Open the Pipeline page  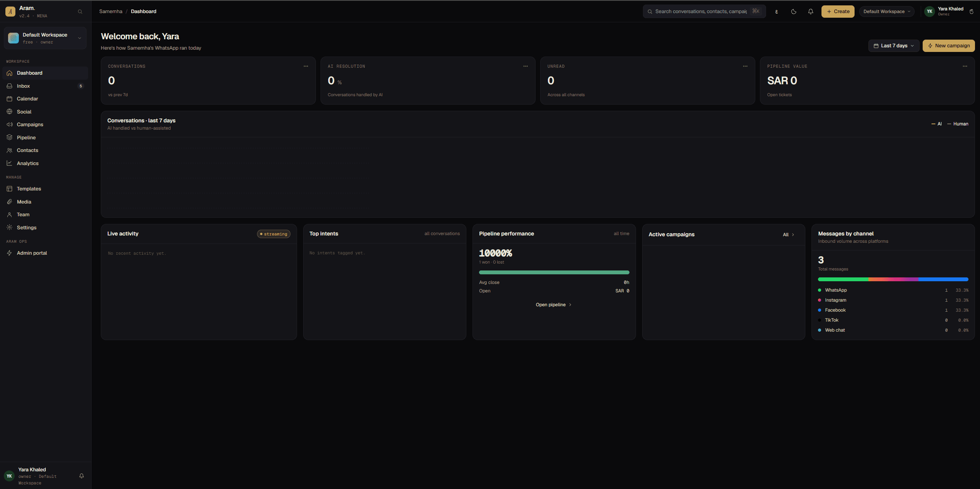pos(45,137)
